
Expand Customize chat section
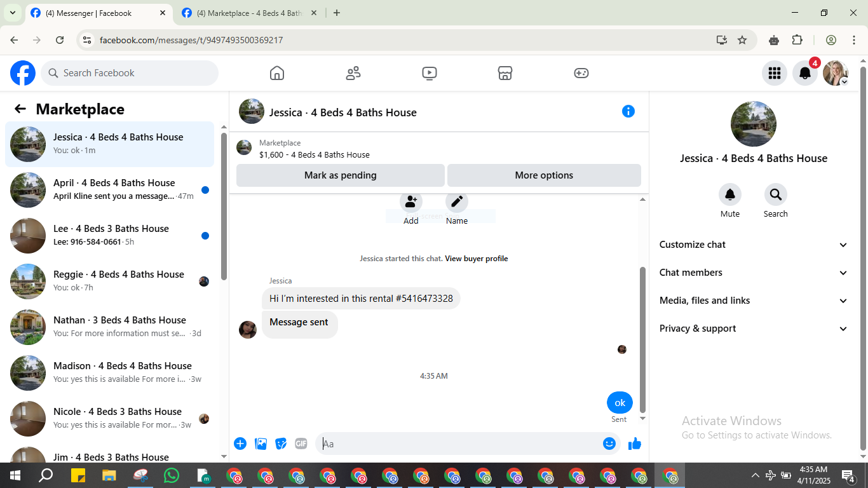pos(754,245)
